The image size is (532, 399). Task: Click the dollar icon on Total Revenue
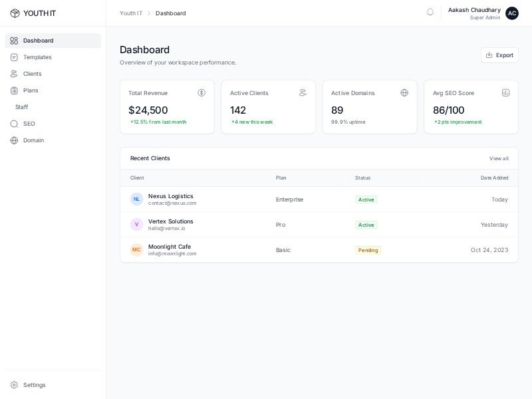coord(201,92)
